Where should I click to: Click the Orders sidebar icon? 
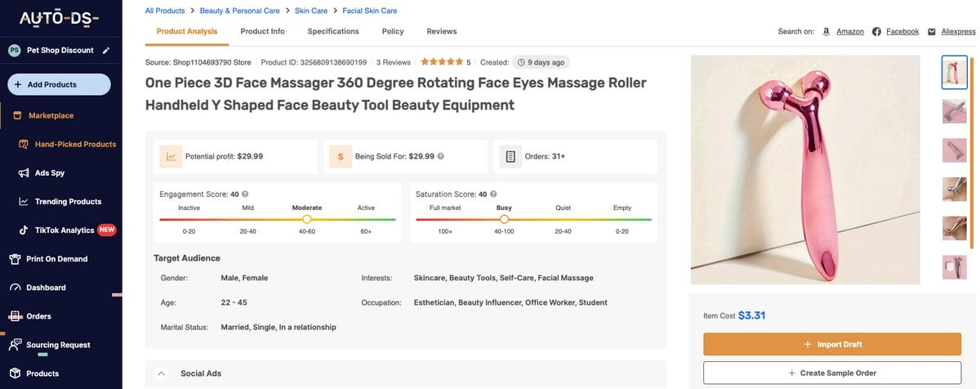point(14,316)
